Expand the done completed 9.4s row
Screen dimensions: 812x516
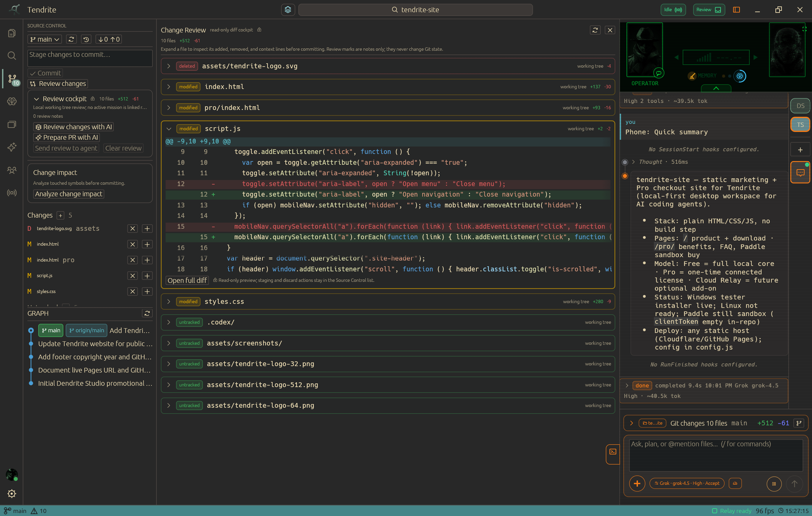(x=627, y=386)
